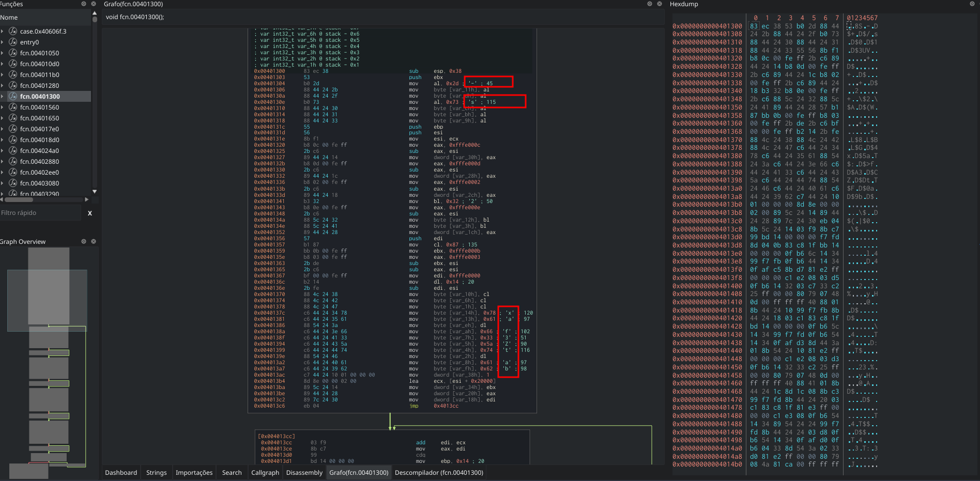Select address 0x00401300 in graph block
980x481 pixels.
(269, 71)
